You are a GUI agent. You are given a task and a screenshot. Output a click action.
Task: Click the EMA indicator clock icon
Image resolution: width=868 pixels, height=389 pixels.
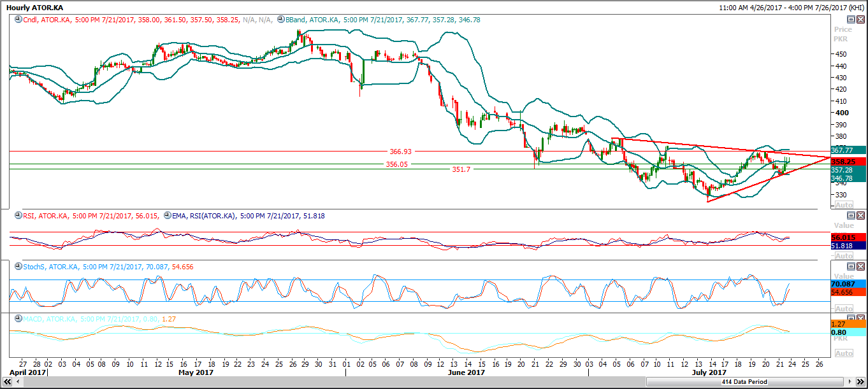pos(167,216)
